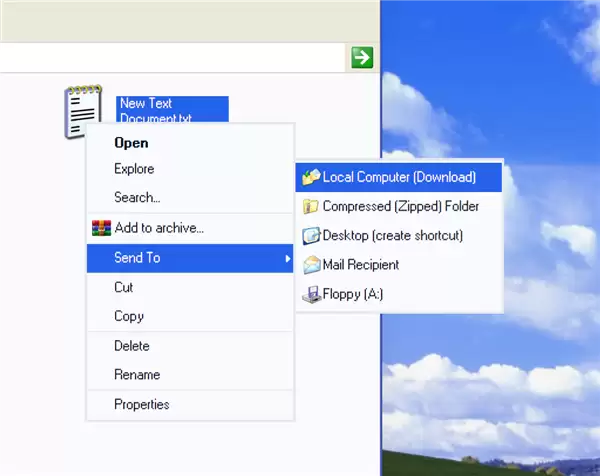The image size is (600, 476).
Task: Open Properties from the context menu
Action: [142, 405]
